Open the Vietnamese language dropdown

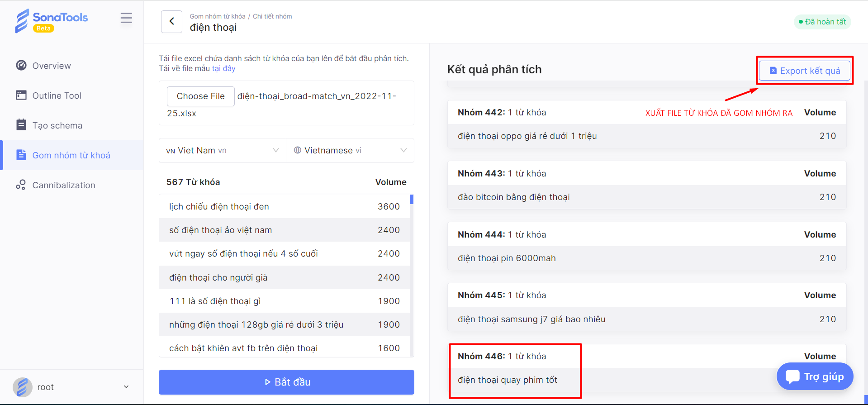click(350, 150)
